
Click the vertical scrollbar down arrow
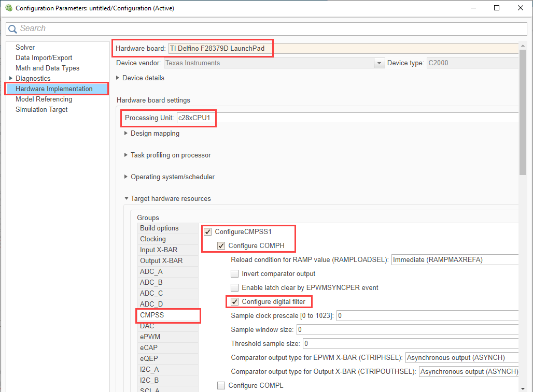(x=523, y=387)
